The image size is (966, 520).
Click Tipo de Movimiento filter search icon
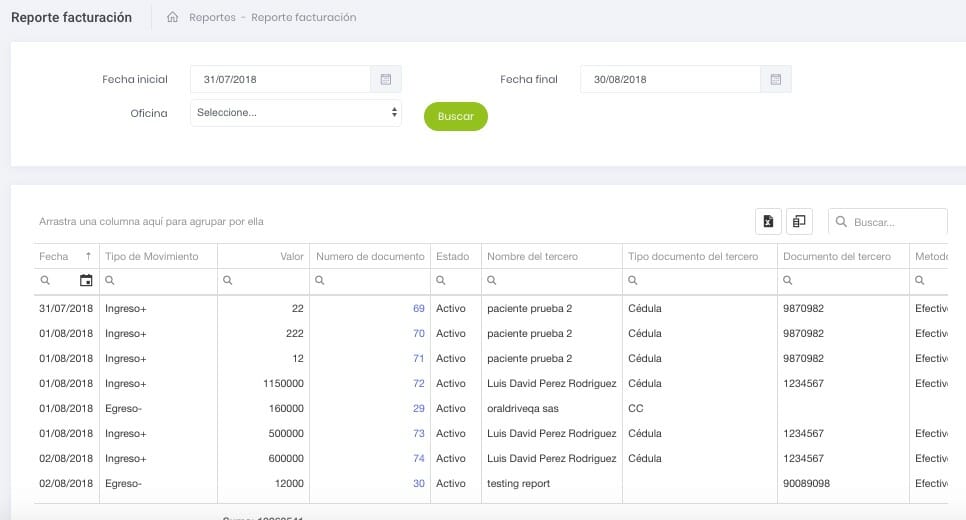110,281
